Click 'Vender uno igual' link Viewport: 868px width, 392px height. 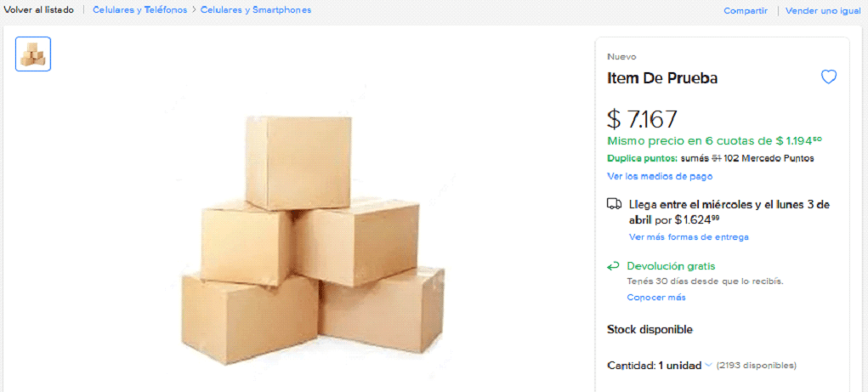pyautogui.click(x=823, y=10)
